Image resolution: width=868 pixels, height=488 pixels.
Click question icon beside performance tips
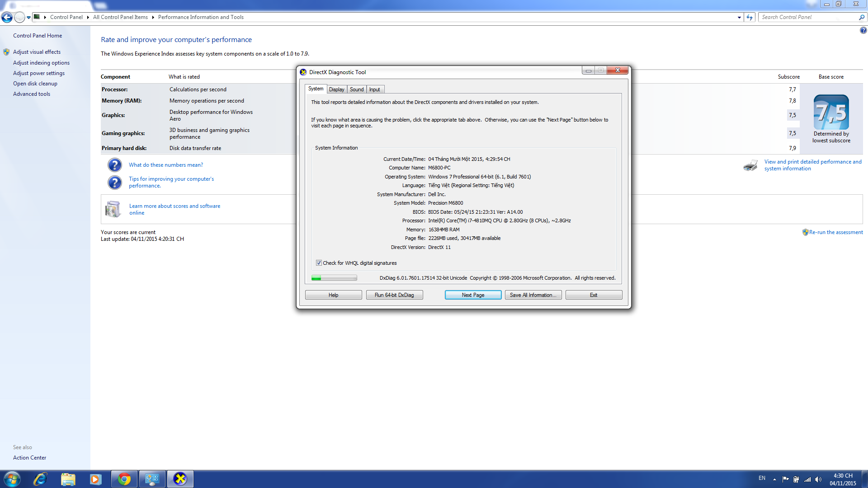click(115, 183)
